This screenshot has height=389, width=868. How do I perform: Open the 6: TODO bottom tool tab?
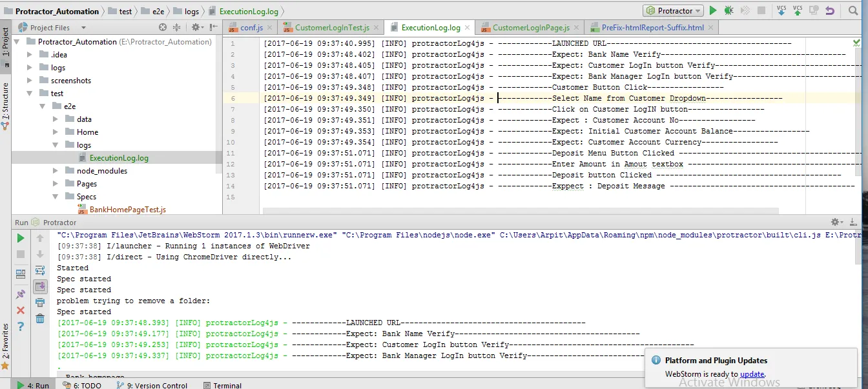pyautogui.click(x=82, y=385)
